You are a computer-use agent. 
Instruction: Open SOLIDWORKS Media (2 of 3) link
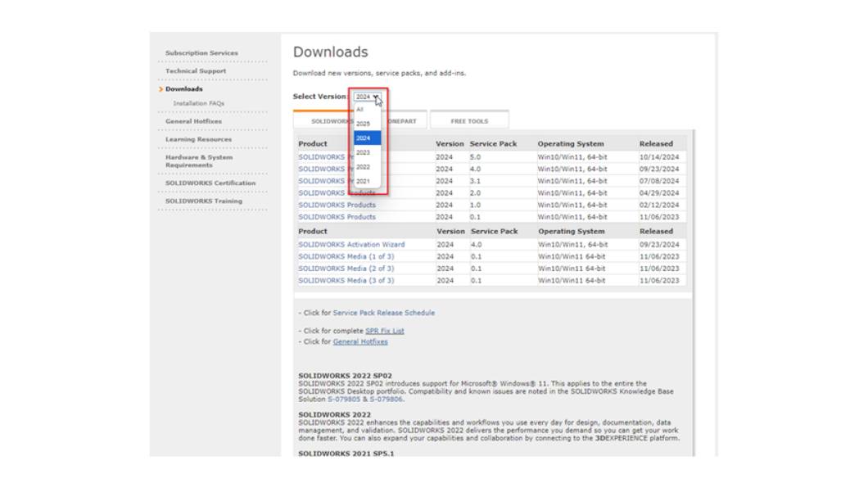pyautogui.click(x=346, y=269)
